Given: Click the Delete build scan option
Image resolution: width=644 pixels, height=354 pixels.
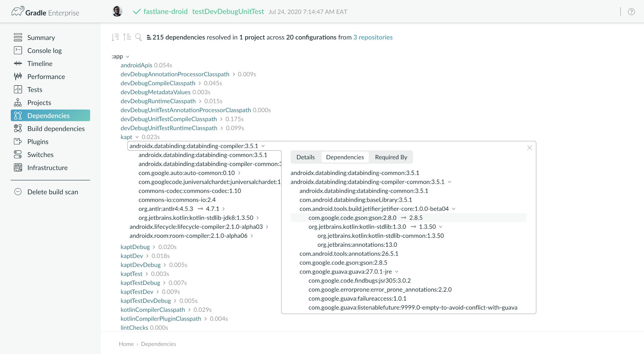Looking at the screenshot, I should pos(52,192).
